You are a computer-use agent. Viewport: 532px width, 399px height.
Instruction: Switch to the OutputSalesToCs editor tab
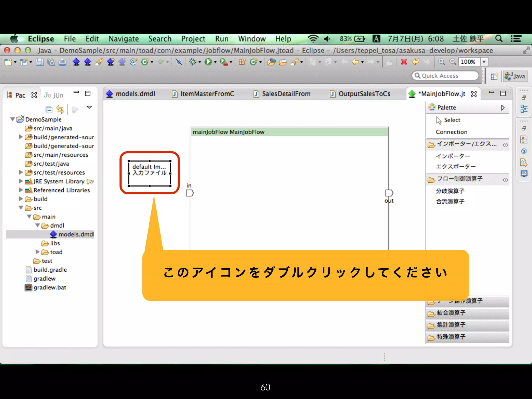coord(364,94)
